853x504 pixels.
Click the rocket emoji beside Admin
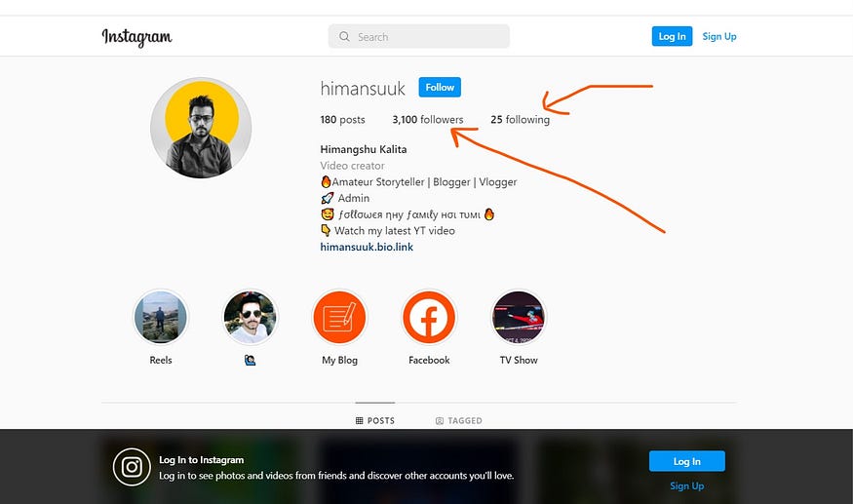pyautogui.click(x=327, y=198)
